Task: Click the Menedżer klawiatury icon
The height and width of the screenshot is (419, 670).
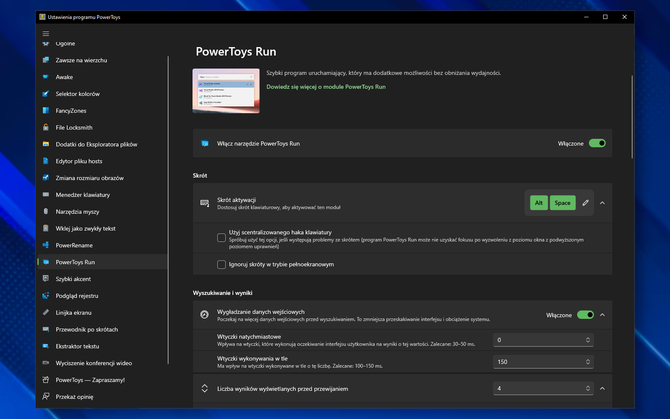Action: point(46,195)
